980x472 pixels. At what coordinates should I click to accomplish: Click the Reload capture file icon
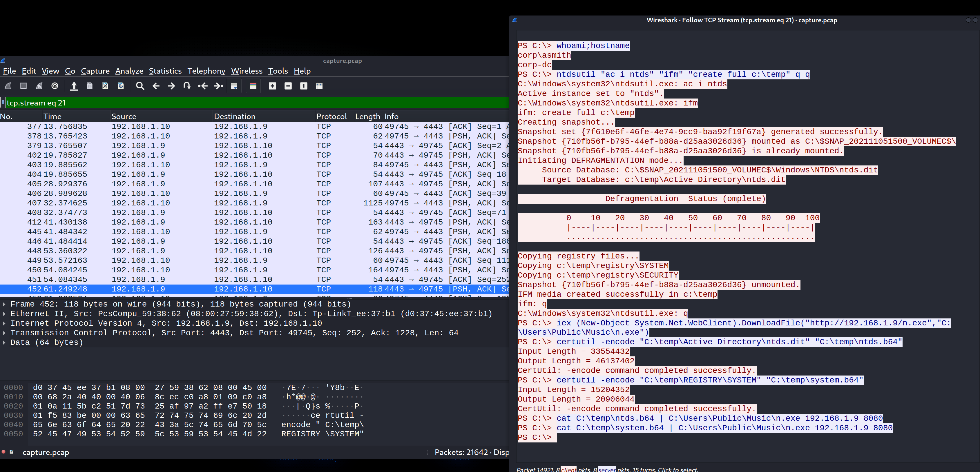[x=121, y=86]
